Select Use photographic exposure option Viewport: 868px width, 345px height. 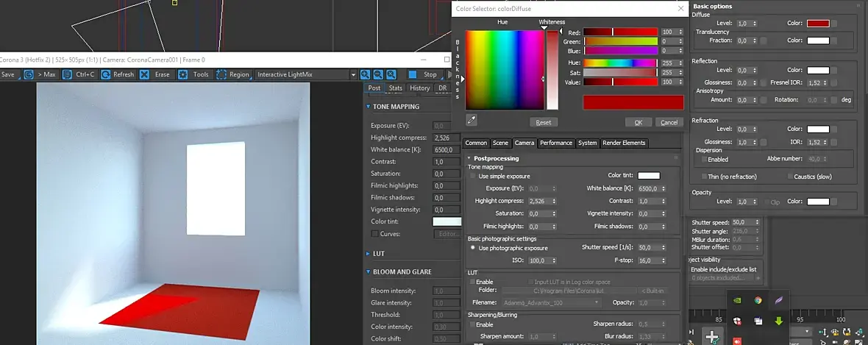point(473,248)
